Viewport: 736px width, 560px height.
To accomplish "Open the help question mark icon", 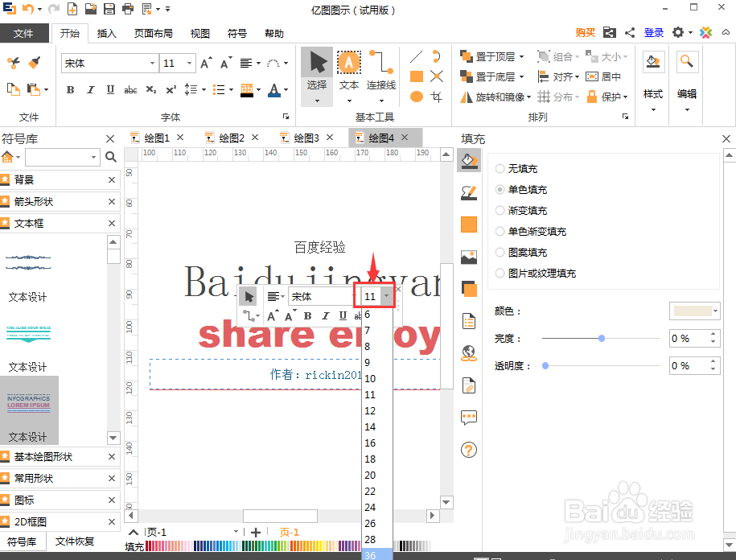I will (x=469, y=450).
